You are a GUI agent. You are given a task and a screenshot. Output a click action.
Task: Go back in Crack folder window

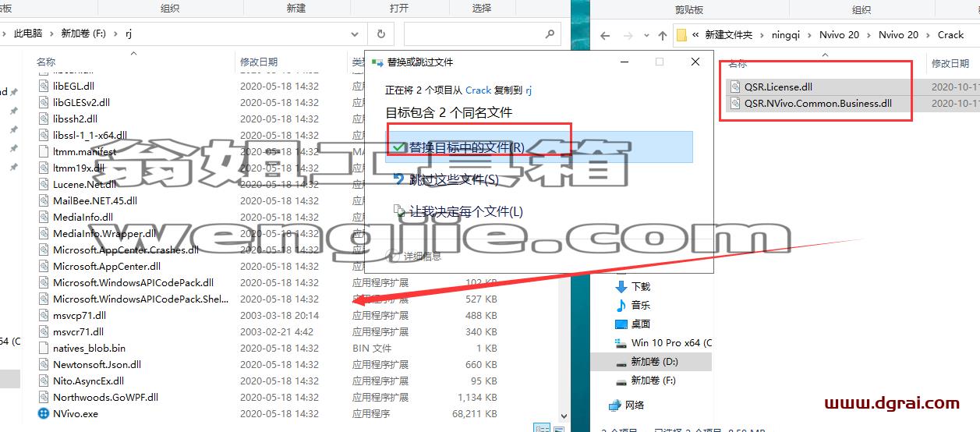[606, 35]
